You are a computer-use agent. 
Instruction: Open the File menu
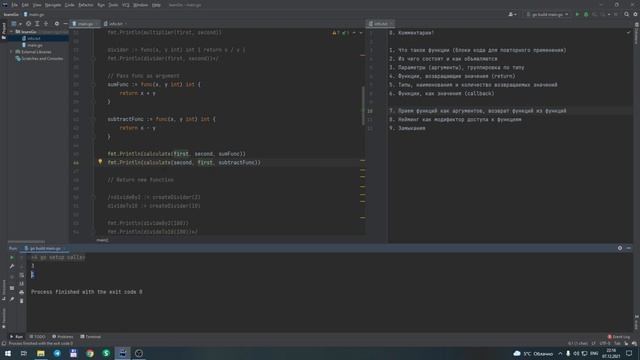(x=15, y=5)
